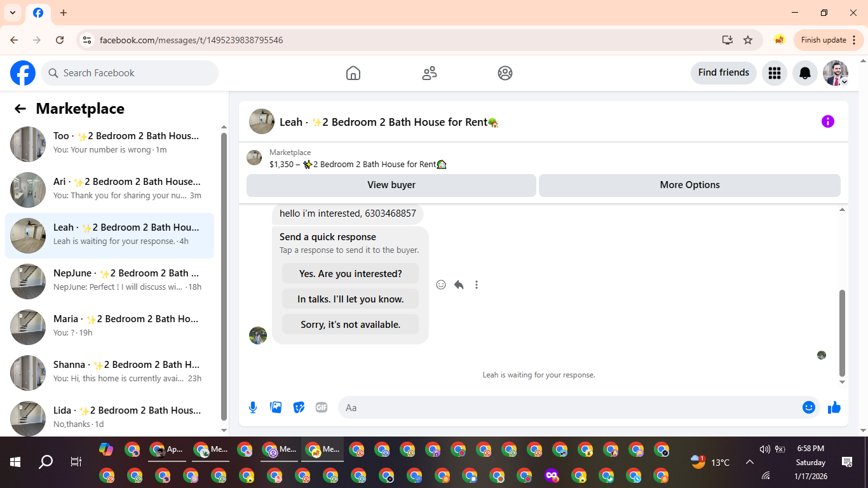This screenshot has height=488, width=868.
Task: Click the address bar URL
Action: [191, 40]
